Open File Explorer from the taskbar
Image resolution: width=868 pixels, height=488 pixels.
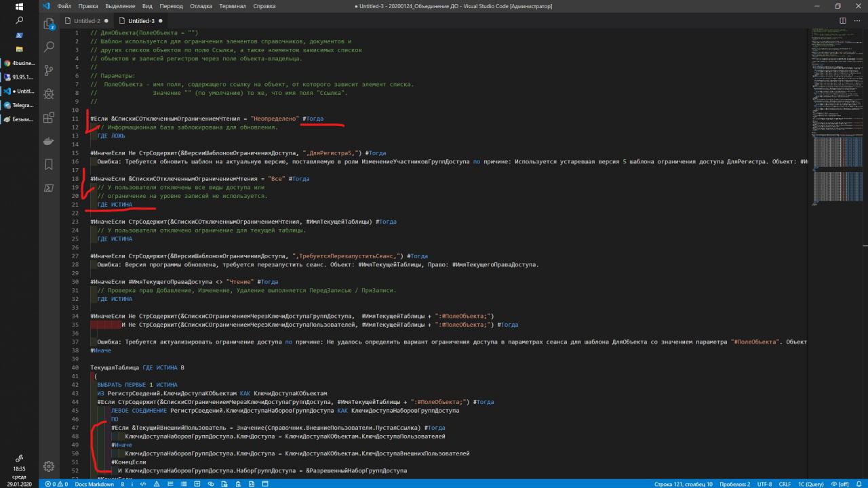click(19, 49)
